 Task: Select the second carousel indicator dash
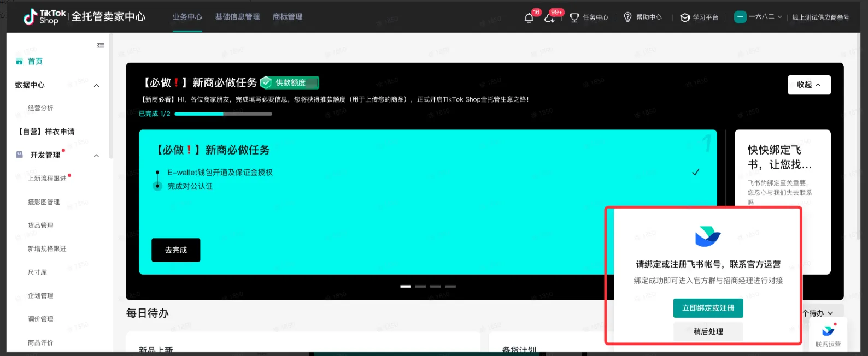tap(420, 286)
